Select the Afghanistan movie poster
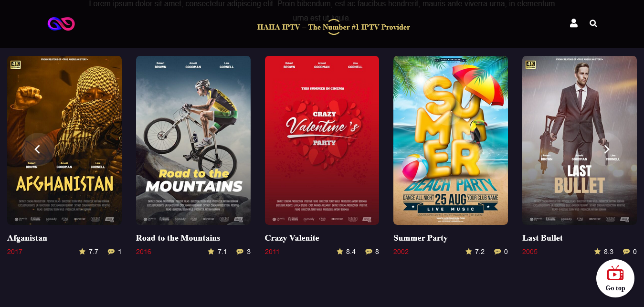This screenshot has height=307, width=644. (x=64, y=140)
